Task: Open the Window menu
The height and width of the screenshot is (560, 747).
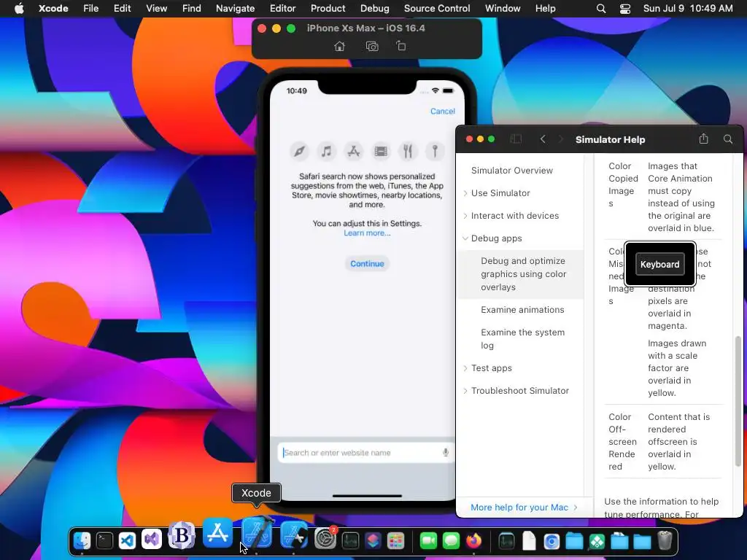Action: coord(503,9)
